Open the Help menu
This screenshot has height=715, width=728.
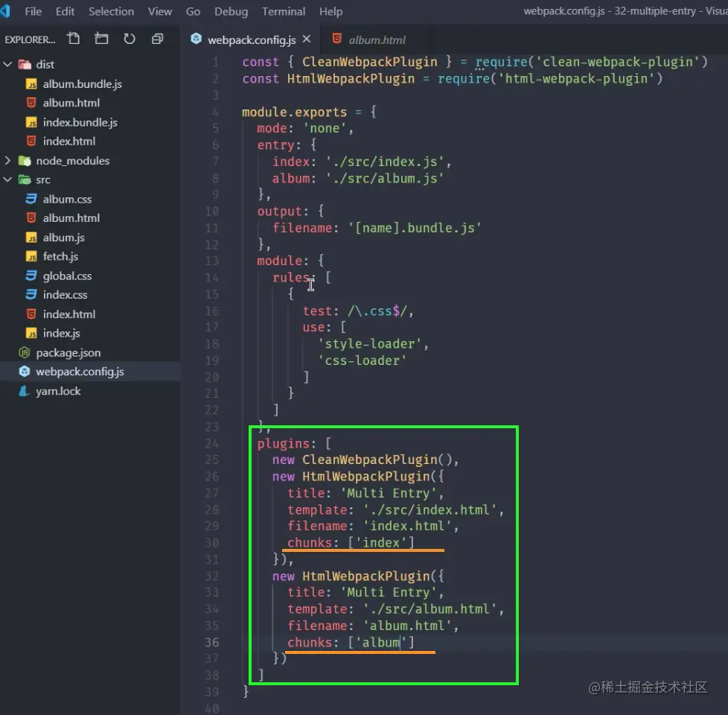coord(331,12)
